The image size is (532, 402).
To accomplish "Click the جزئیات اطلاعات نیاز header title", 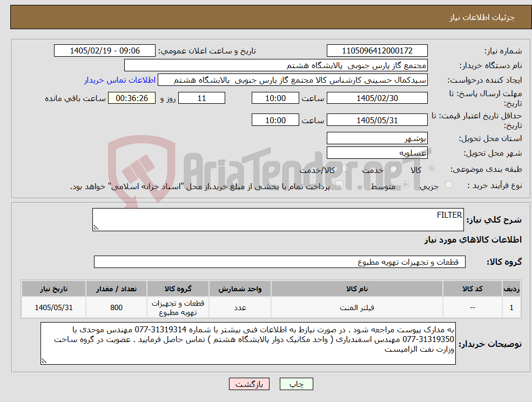I will pyautogui.click(x=482, y=17).
